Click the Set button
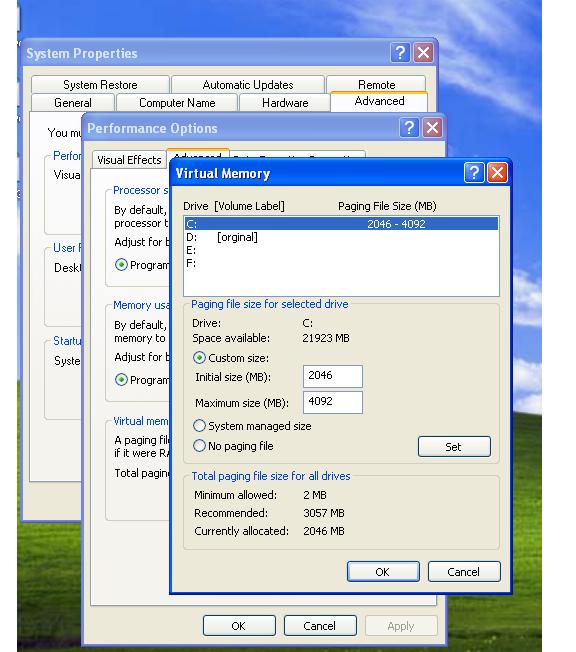Viewport: 576px width, 652px height. tap(454, 447)
